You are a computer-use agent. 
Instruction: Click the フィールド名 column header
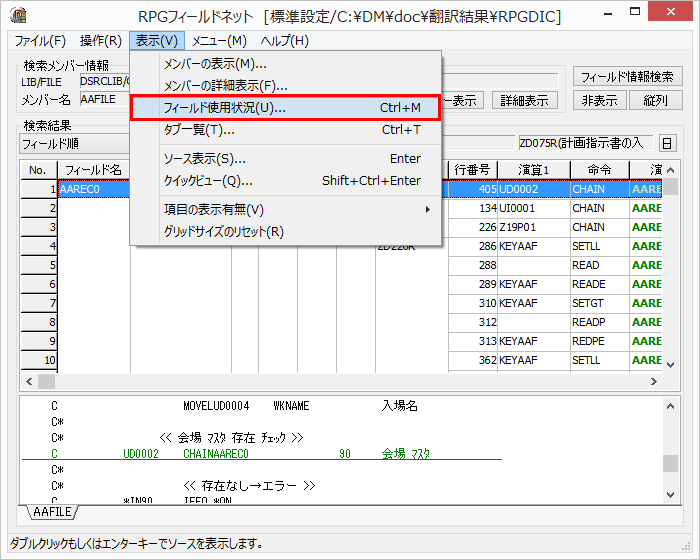(94, 170)
